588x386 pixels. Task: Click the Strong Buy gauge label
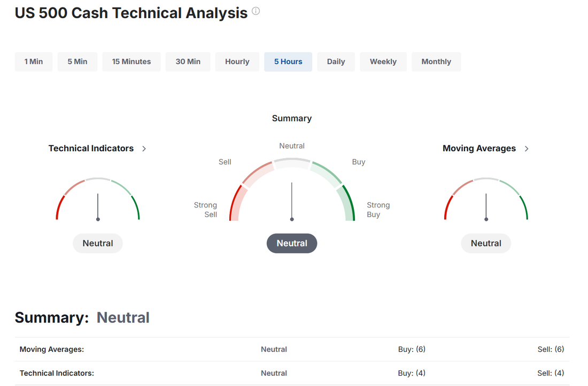(x=378, y=210)
